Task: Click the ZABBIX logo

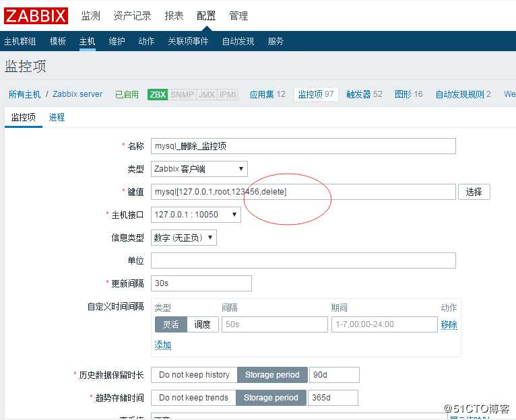Action: (x=36, y=15)
